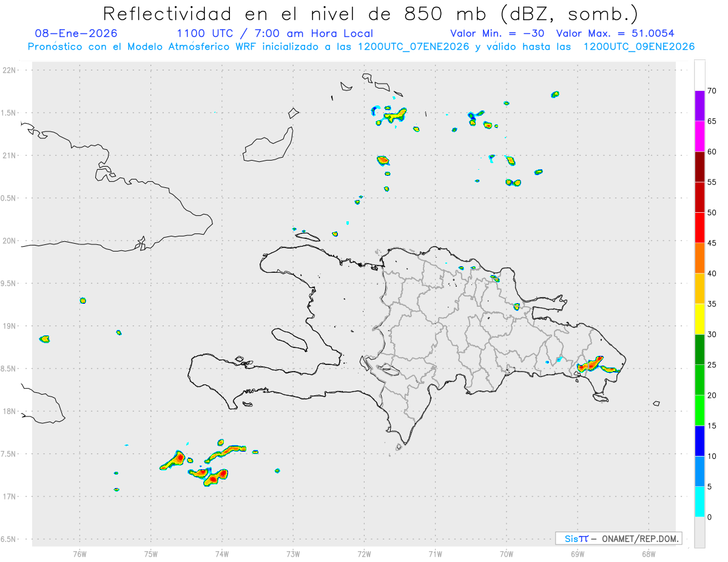Click the bright red 45–50 dBZ colorbar segment

pyautogui.click(x=699, y=228)
